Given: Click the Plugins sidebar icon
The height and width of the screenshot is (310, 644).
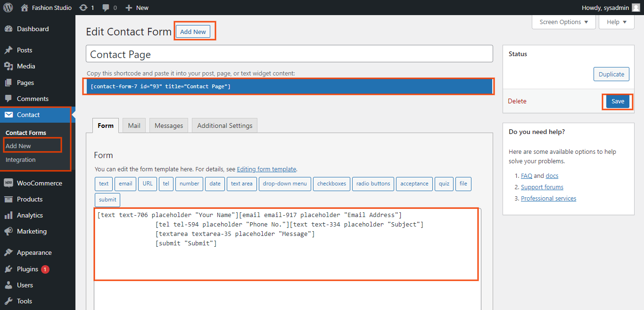Looking at the screenshot, I should (x=8, y=269).
